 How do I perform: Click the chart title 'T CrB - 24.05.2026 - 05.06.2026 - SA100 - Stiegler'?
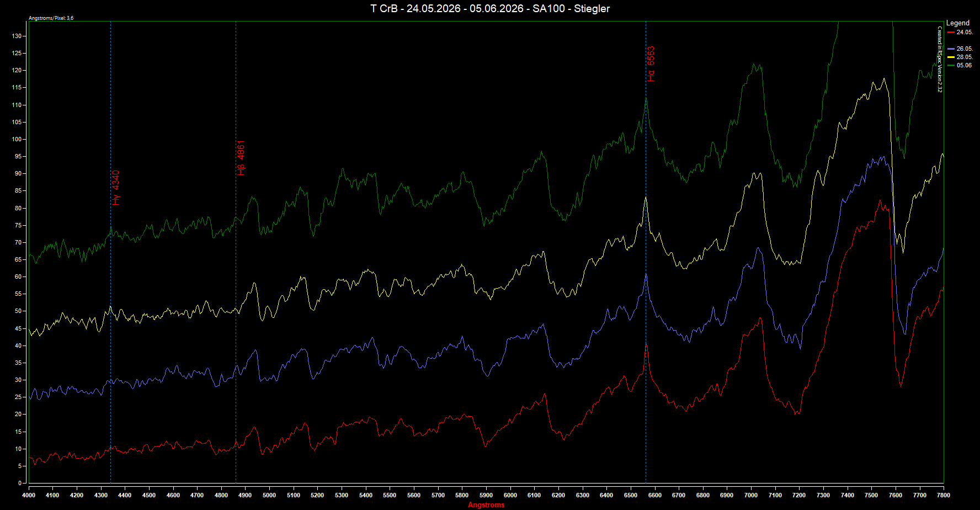(x=490, y=8)
